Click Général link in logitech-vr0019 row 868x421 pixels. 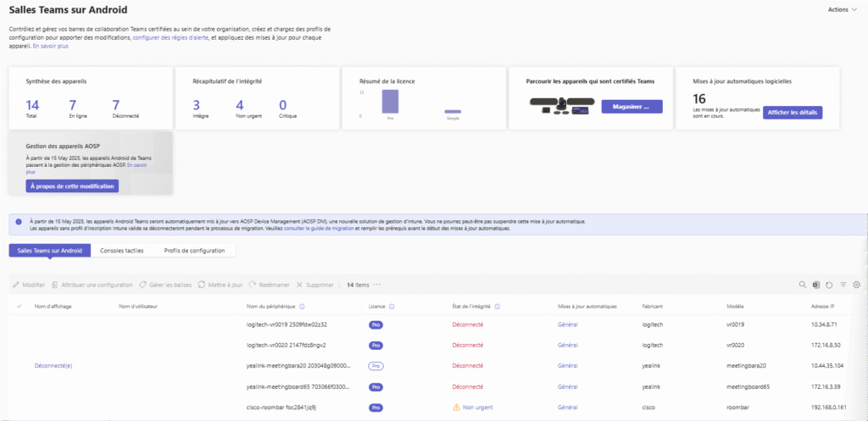click(x=567, y=324)
